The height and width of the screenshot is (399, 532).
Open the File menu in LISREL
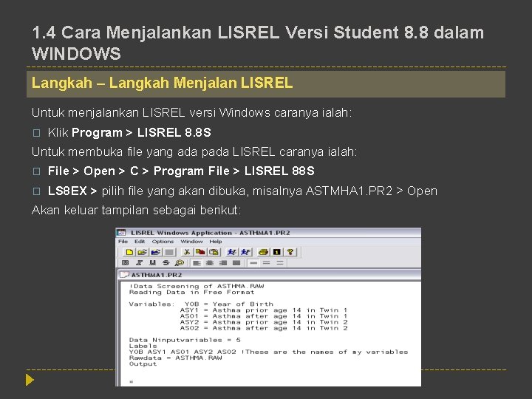123,242
